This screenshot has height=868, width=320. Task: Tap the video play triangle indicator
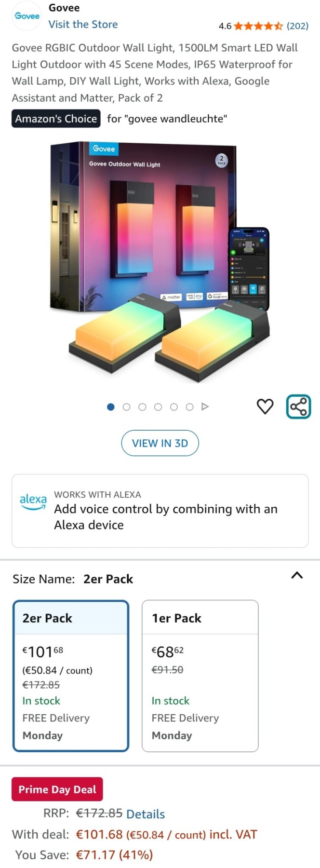(205, 407)
